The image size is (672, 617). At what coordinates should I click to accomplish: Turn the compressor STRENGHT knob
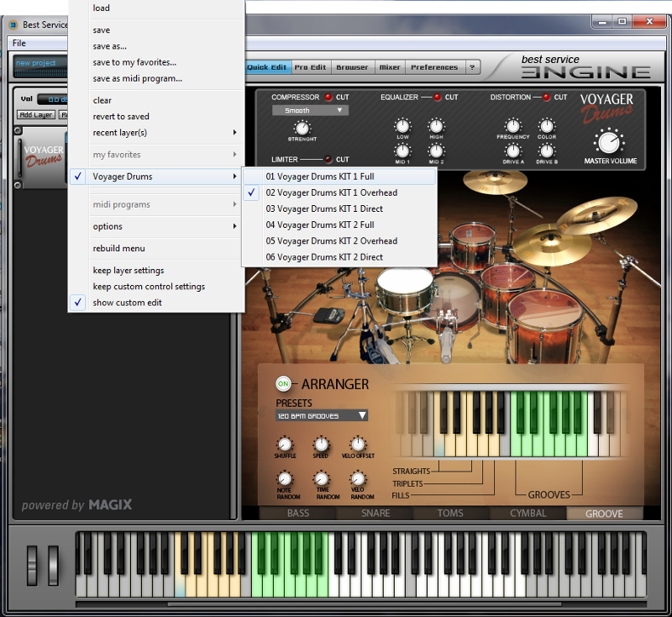point(302,128)
